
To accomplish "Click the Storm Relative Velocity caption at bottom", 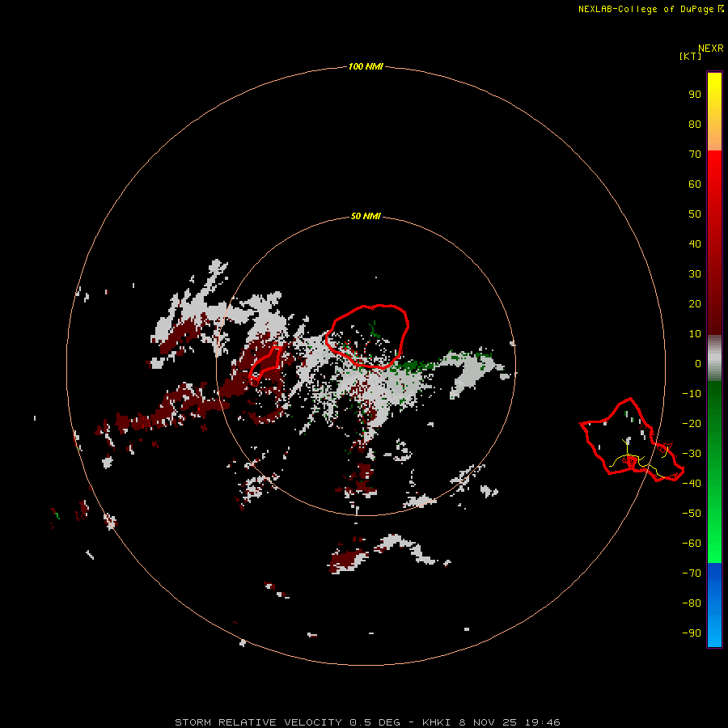I will [367, 722].
